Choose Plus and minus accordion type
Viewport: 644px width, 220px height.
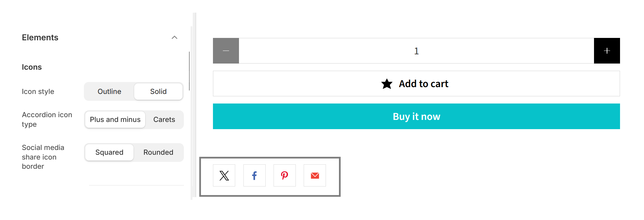(x=115, y=120)
